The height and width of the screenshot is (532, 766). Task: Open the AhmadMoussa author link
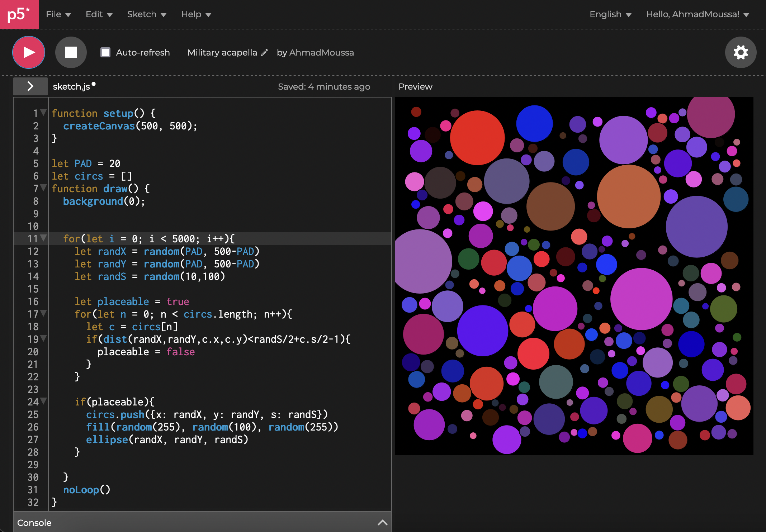321,53
